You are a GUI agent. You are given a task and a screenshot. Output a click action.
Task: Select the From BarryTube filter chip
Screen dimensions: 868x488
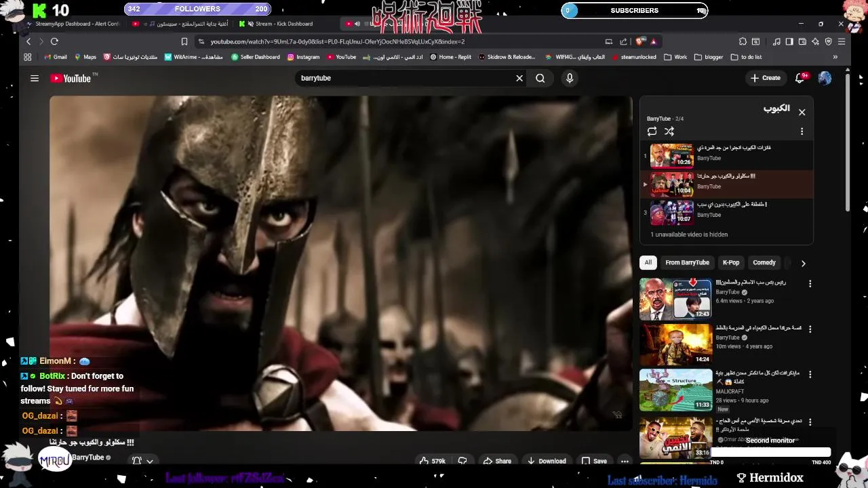[687, 262]
